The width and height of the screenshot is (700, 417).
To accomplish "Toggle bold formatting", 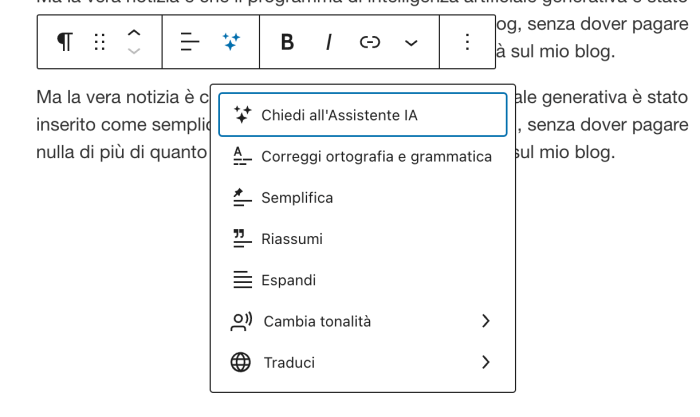I will click(287, 41).
